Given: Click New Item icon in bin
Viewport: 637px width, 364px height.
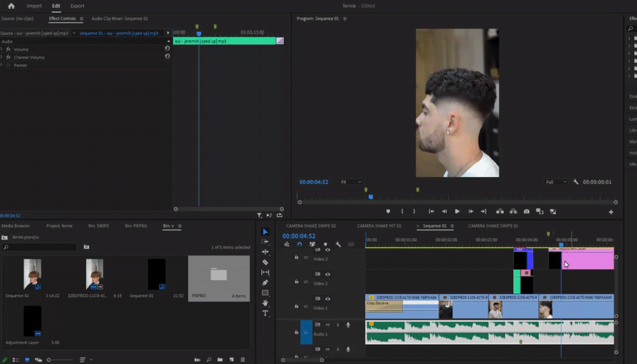Looking at the screenshot, I should (232, 360).
